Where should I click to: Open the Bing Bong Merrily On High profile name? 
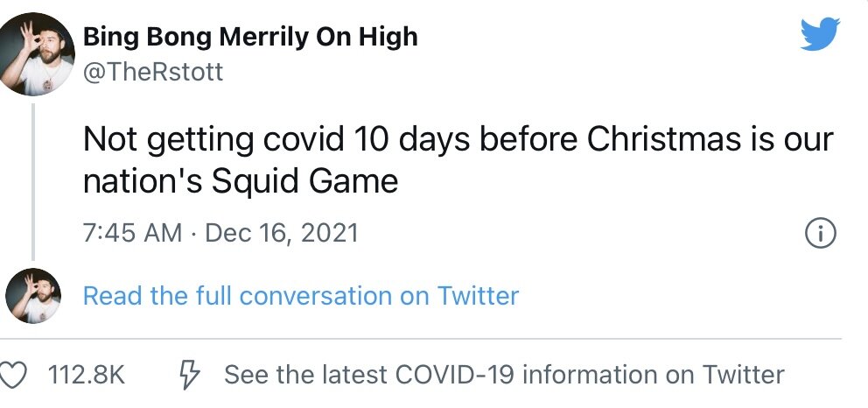coord(250,37)
